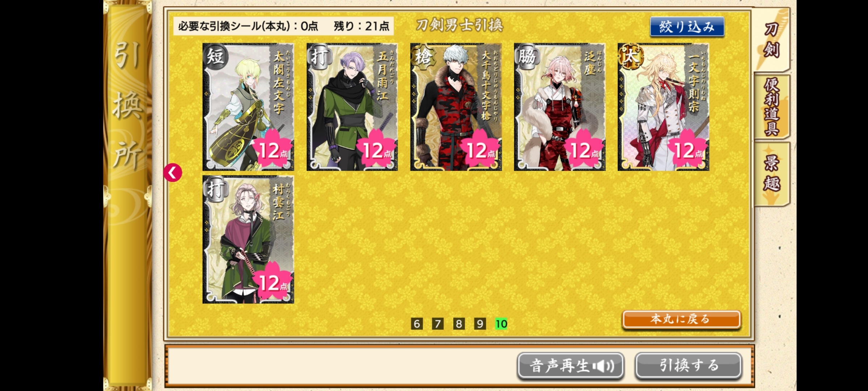Go to previous page with red arrow
Image resolution: width=868 pixels, height=391 pixels.
pos(173,172)
